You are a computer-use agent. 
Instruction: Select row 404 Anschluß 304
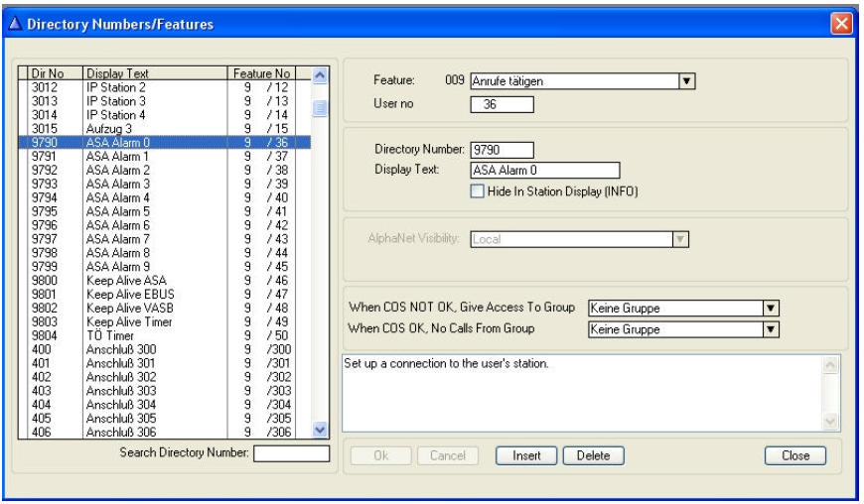165,405
